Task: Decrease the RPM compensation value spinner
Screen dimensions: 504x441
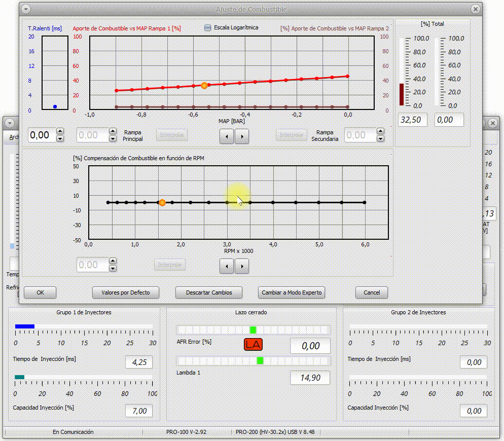Action: (x=113, y=268)
